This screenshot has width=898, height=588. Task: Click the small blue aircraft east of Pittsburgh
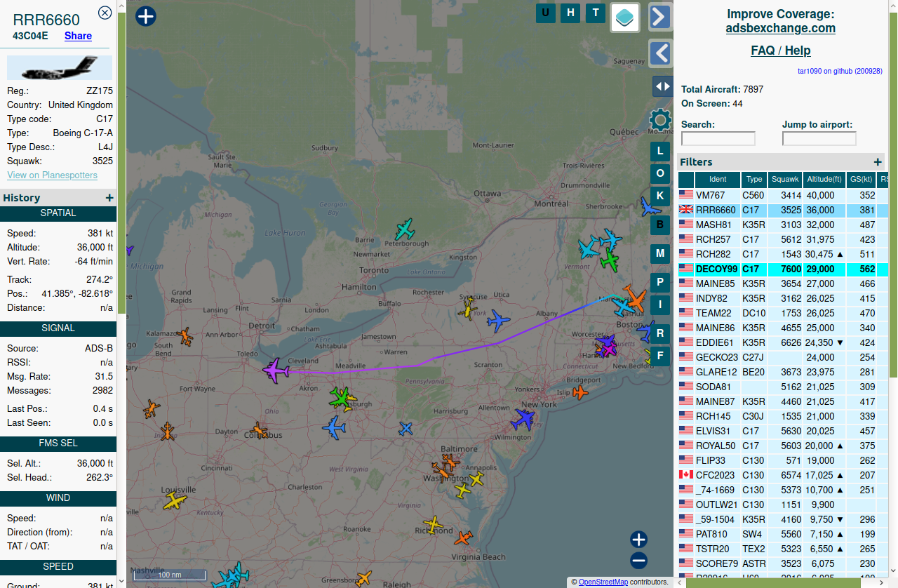tap(406, 428)
